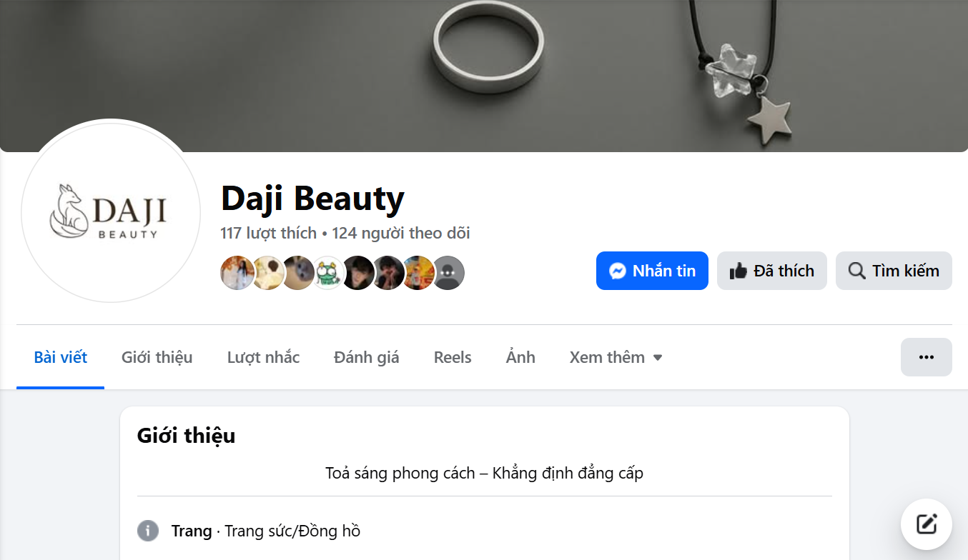The width and height of the screenshot is (968, 560).
Task: Toggle the Đã thích liked button
Action: 772,271
